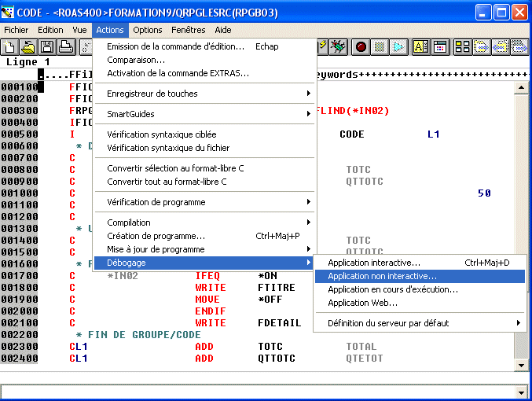The image size is (532, 401).
Task: Choose Création de programme menu entry
Action: (x=156, y=236)
